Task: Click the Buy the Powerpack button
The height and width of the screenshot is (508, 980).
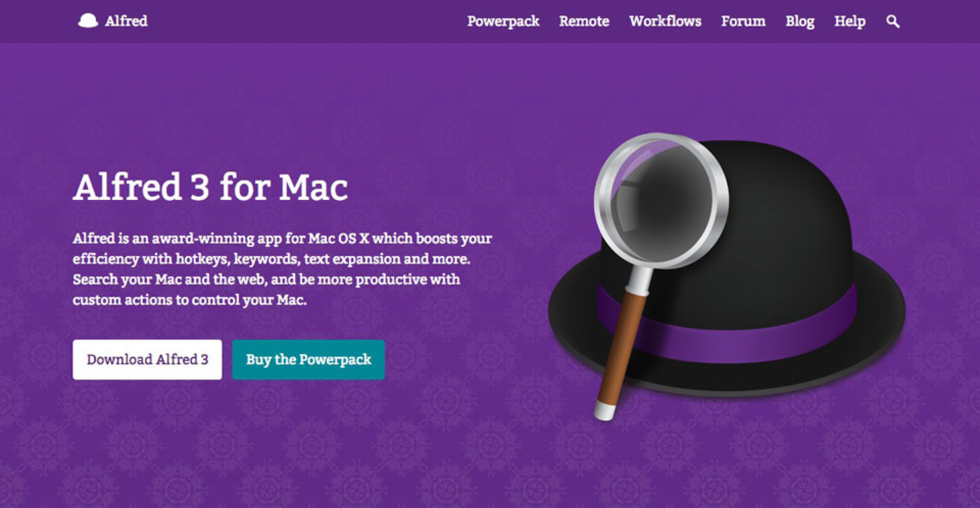Action: click(308, 359)
